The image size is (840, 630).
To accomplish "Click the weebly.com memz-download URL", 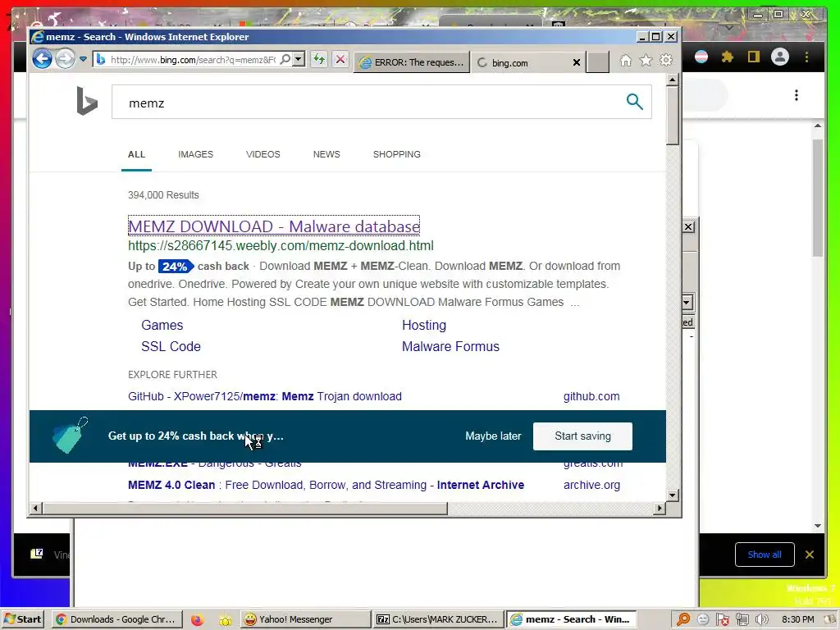I will 281,246.
